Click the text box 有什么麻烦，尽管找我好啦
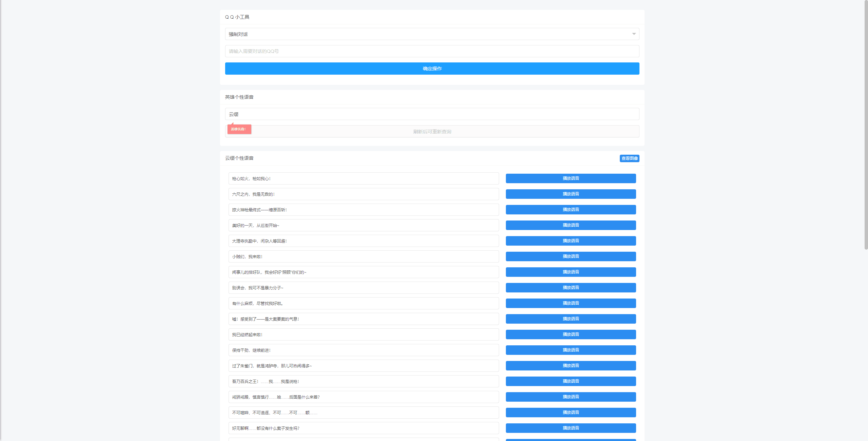Viewport: 868px width, 441px height. point(363,303)
